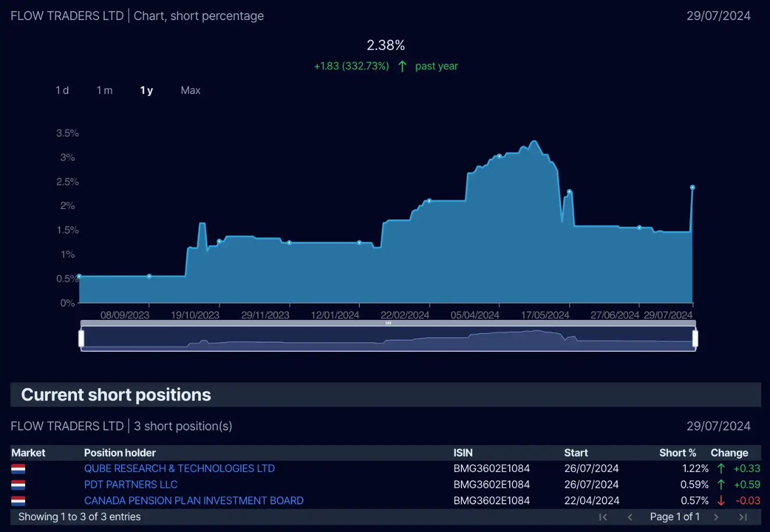Open PDT PARTNERS LLC link
Image resolution: width=770 pixels, height=532 pixels.
(x=131, y=484)
